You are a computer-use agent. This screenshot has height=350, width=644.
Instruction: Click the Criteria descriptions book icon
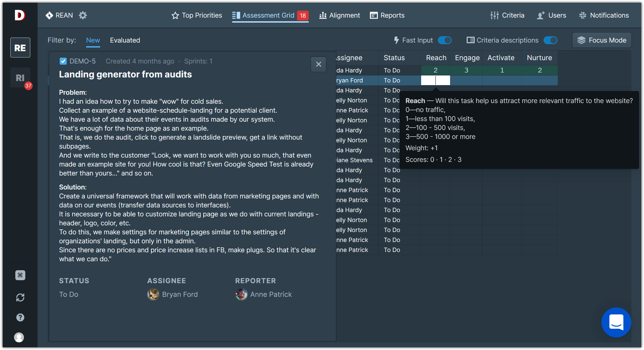tap(470, 40)
